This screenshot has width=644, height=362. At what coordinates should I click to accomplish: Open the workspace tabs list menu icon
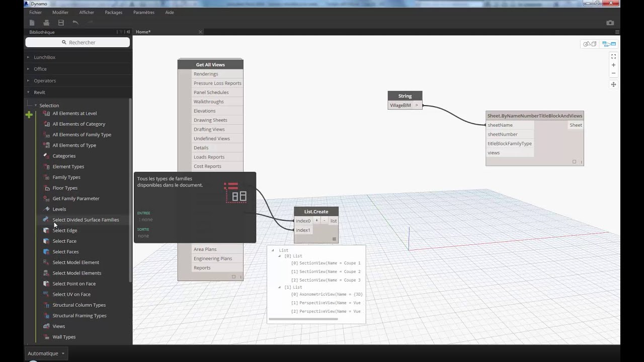[x=617, y=32]
